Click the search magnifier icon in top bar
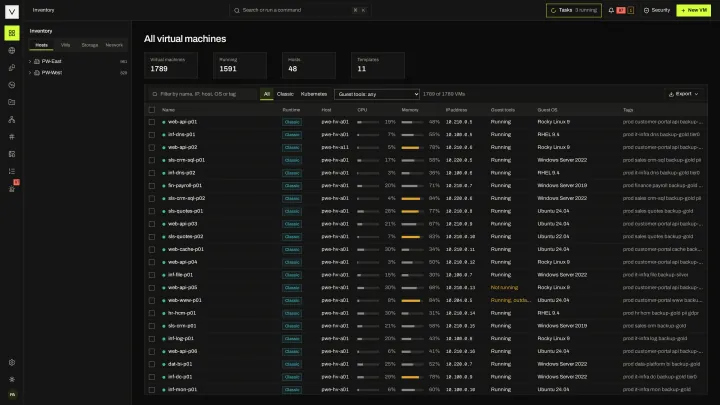 (x=237, y=10)
